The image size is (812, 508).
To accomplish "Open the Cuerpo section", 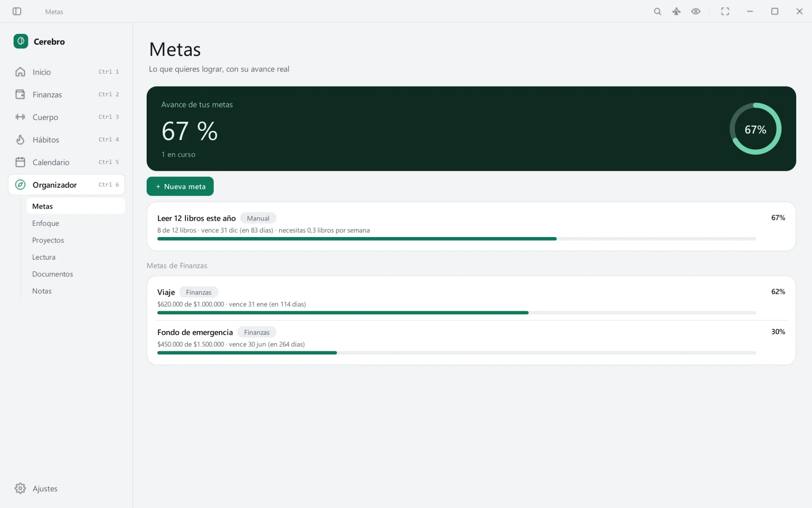I will point(67,117).
